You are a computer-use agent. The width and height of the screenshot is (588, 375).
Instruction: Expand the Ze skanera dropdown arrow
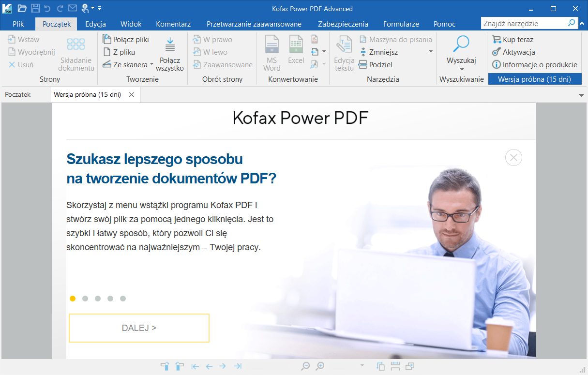[151, 64]
